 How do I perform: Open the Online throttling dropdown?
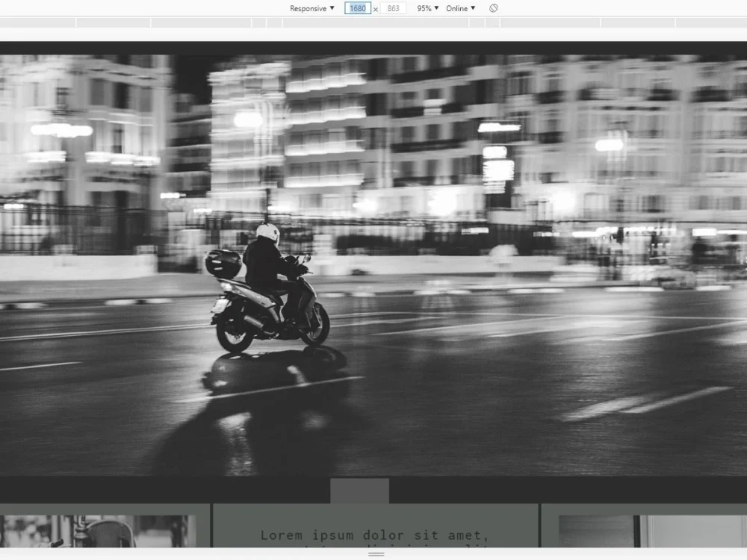[x=460, y=8]
